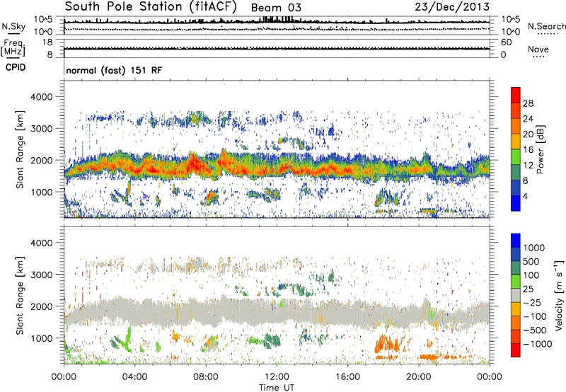566x392 pixels.
Task: Click the 'N.Sky' legend label
Action: 13,26
